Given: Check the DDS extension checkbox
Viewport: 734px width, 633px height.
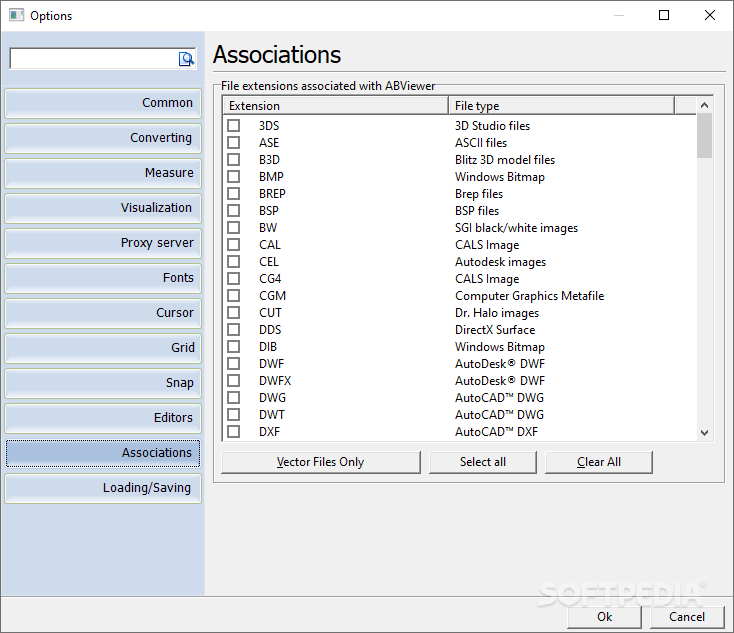Looking at the screenshot, I should [234, 330].
